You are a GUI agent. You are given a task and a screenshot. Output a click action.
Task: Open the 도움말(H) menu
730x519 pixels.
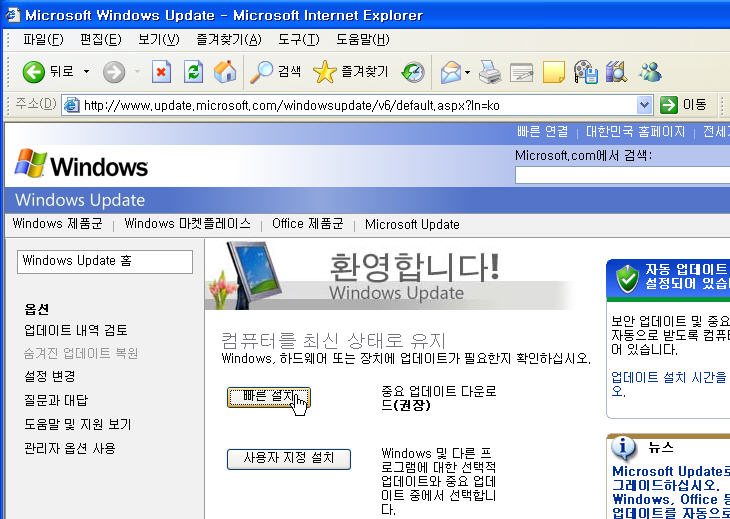point(363,40)
